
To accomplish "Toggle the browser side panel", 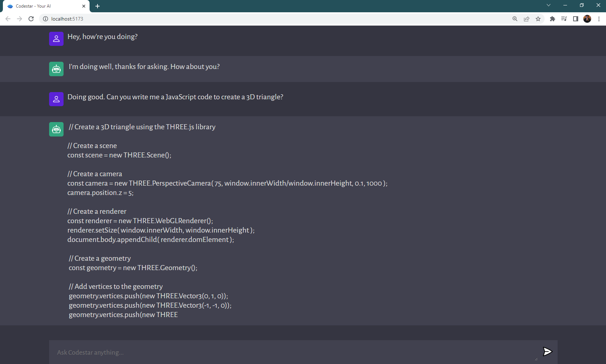I will (x=576, y=19).
